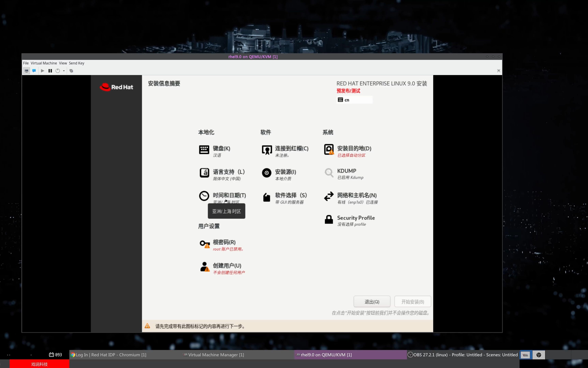
Task: Open Security Profile label
Action: tap(356, 218)
